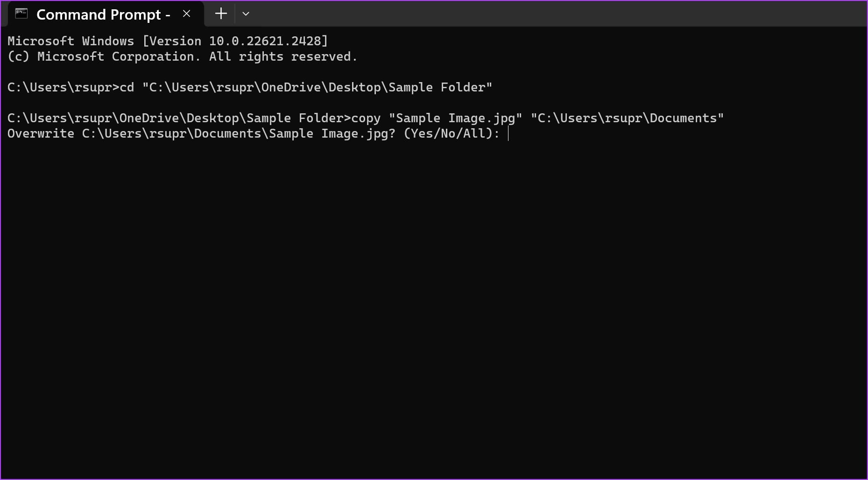
Task: Click the 'C:\Users\rsupr\Documents' destination path
Action: (x=627, y=118)
